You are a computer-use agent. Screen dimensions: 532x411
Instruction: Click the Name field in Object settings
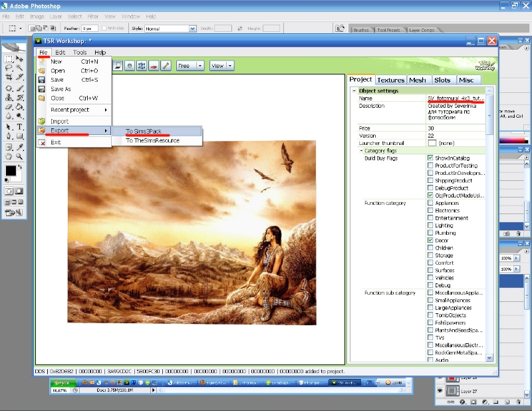(456, 98)
